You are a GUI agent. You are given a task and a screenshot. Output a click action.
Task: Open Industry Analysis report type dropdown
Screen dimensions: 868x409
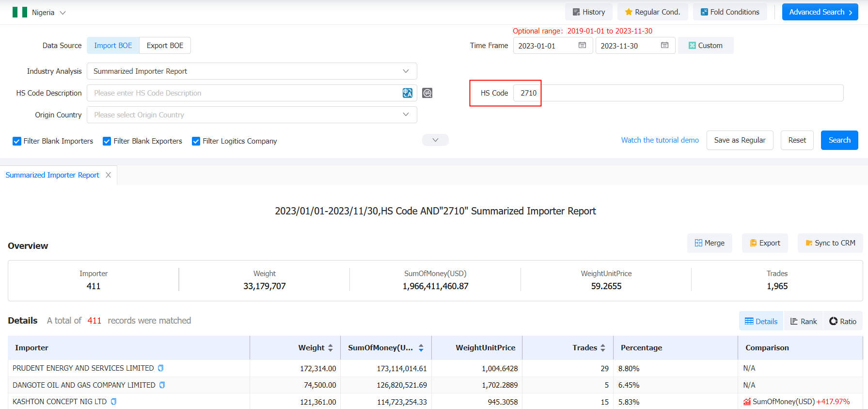pyautogui.click(x=252, y=71)
